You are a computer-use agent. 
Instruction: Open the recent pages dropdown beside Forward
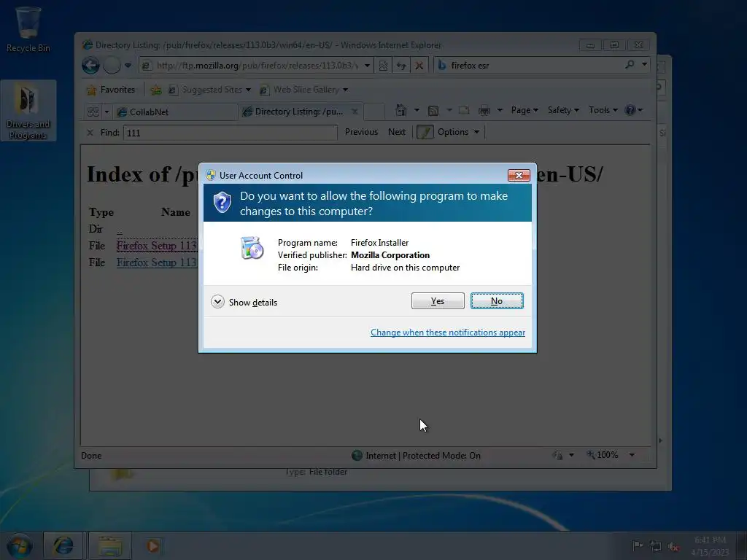pyautogui.click(x=128, y=65)
